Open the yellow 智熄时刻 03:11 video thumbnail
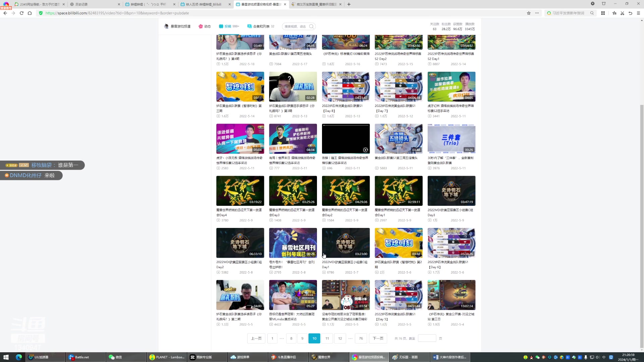The height and width of the screenshot is (362, 644). tap(240, 86)
